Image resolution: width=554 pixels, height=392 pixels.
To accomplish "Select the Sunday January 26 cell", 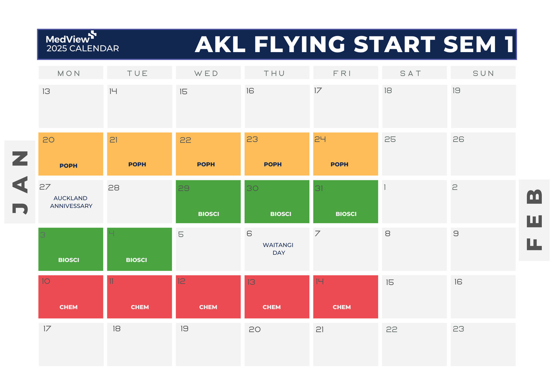I will (483, 154).
